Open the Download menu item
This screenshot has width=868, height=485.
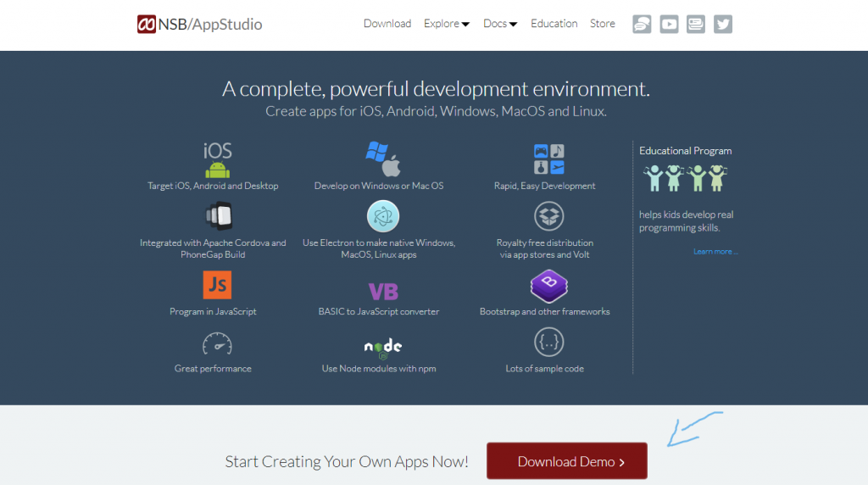[387, 24]
